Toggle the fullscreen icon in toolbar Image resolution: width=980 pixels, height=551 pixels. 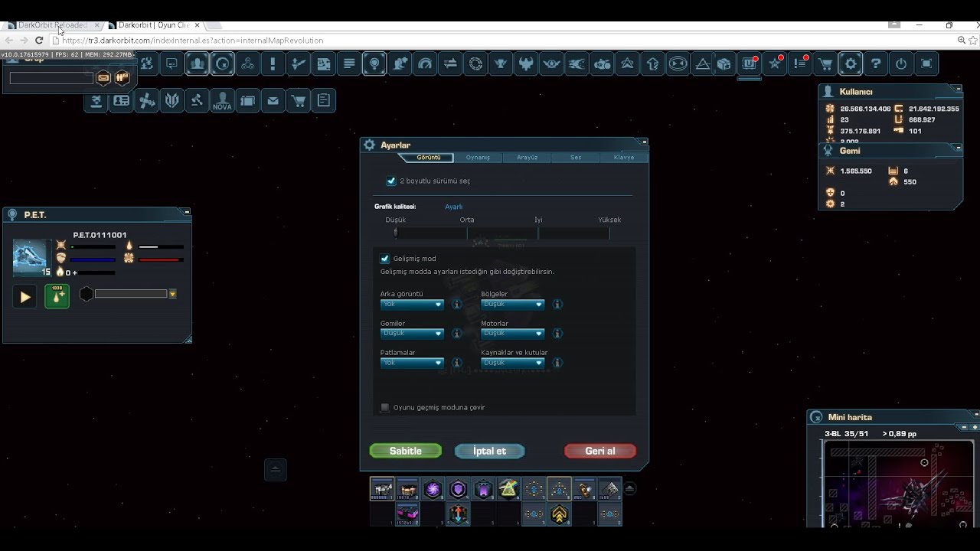tap(926, 64)
